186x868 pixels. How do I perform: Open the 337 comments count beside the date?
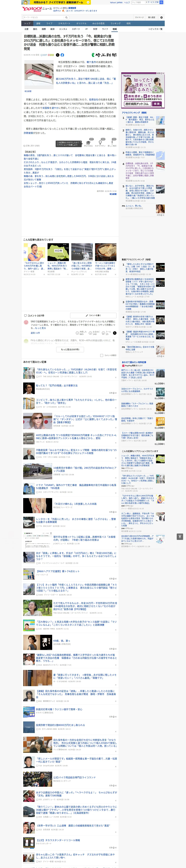coord(44,55)
